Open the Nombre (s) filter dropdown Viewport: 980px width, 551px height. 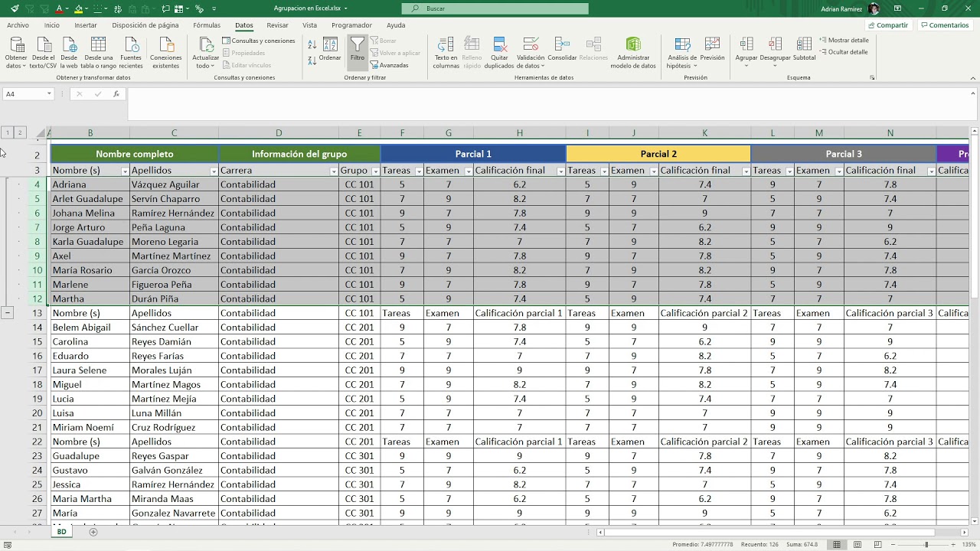[125, 171]
